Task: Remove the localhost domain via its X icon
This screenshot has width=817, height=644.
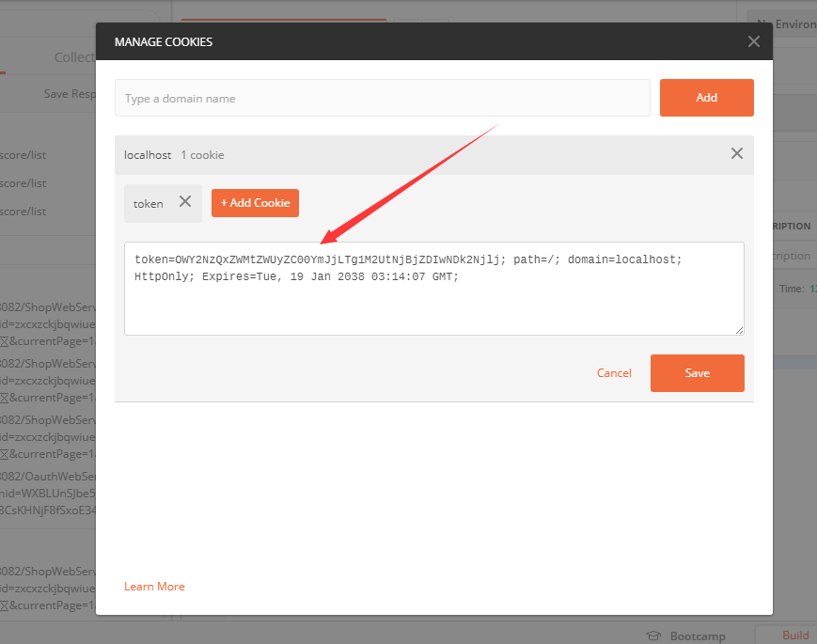Action: pos(736,153)
